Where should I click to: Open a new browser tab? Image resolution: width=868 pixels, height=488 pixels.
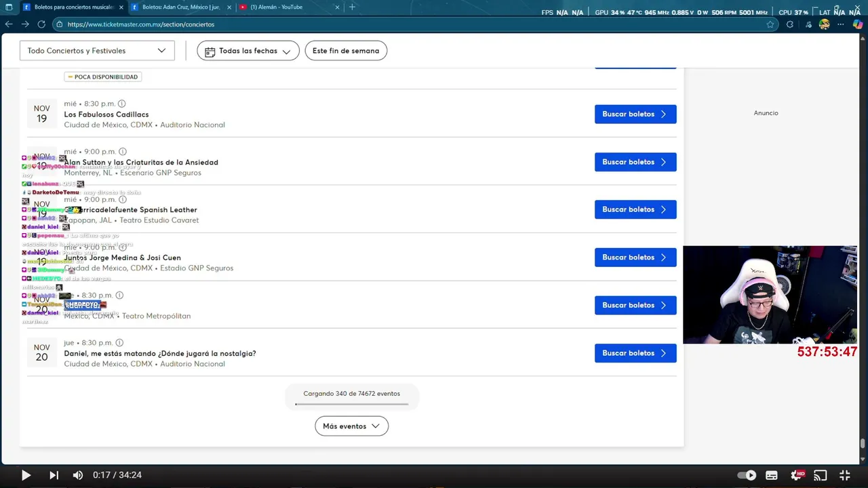pyautogui.click(x=352, y=7)
